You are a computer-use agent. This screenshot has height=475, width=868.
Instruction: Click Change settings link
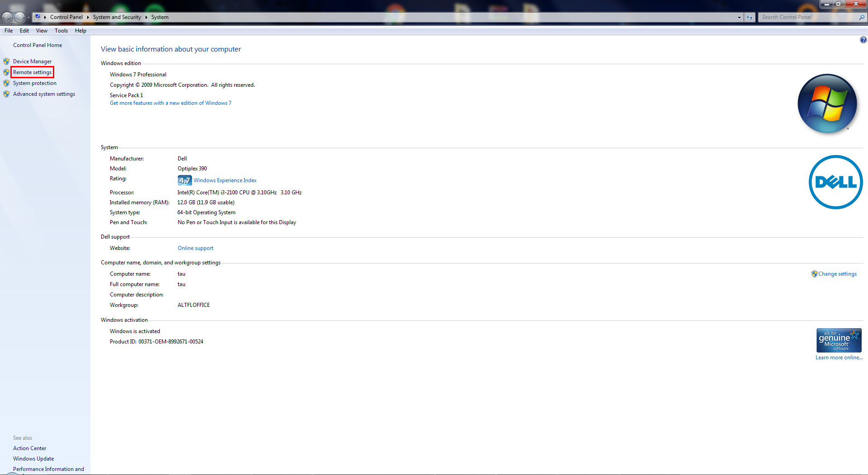coord(837,274)
